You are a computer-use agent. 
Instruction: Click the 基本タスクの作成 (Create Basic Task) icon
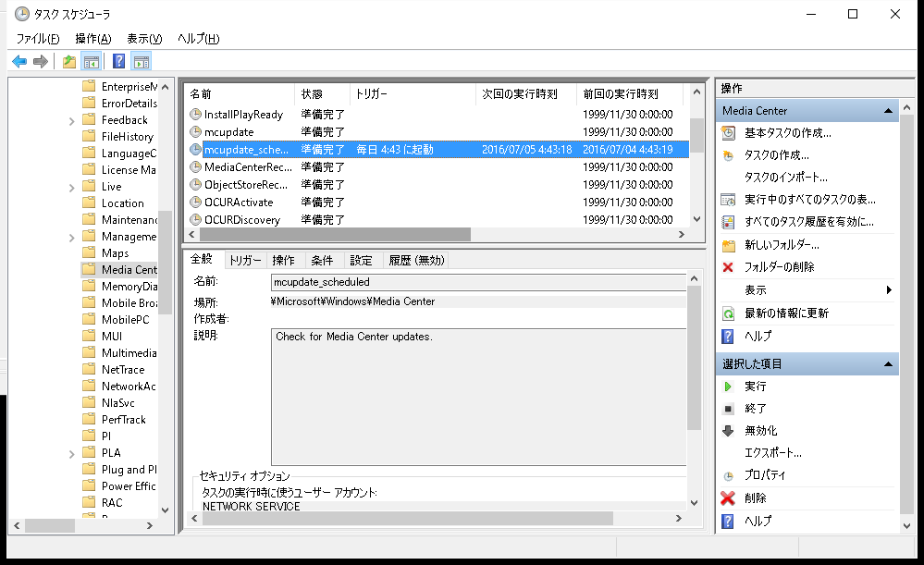click(730, 130)
